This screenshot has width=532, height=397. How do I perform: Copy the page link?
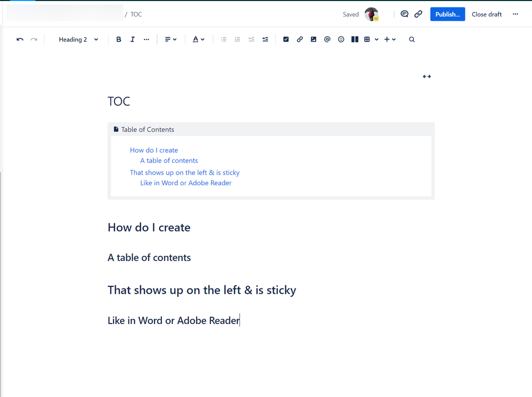[418, 14]
